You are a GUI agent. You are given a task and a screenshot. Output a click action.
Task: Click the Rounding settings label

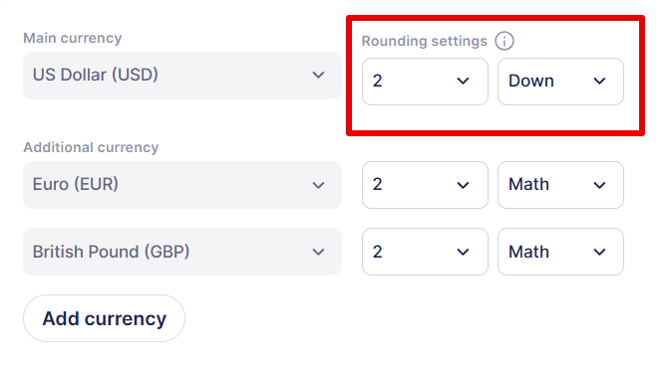(424, 41)
